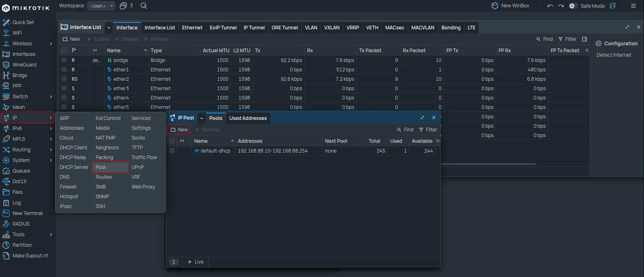Select Firewall in the IP submenu
This screenshot has width=644, height=277.
pos(68,187)
